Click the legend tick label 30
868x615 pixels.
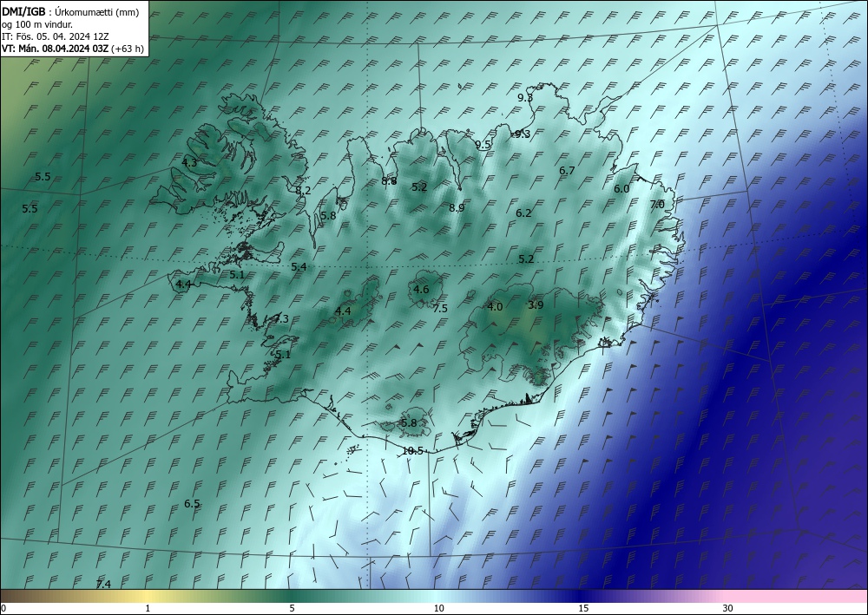(x=728, y=609)
